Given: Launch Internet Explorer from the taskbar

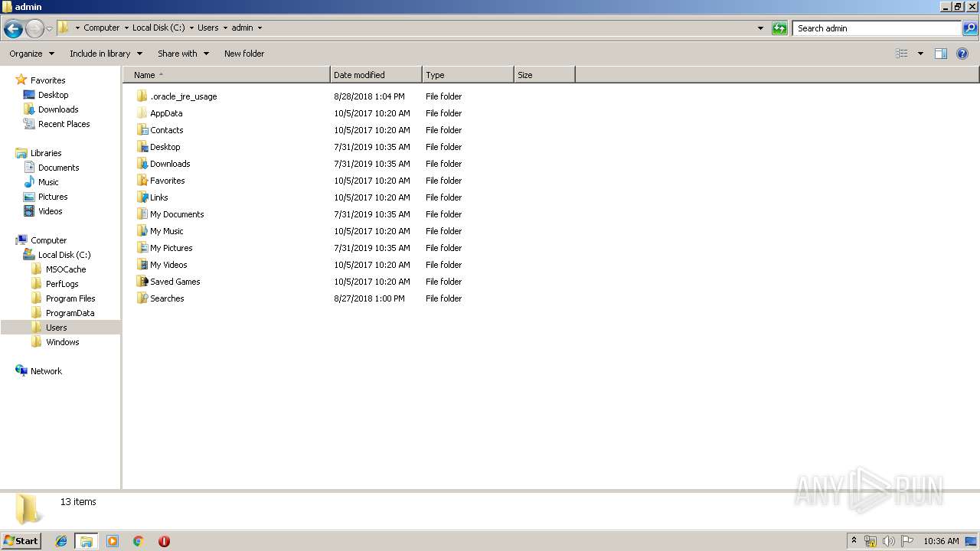Looking at the screenshot, I should pyautogui.click(x=62, y=541).
